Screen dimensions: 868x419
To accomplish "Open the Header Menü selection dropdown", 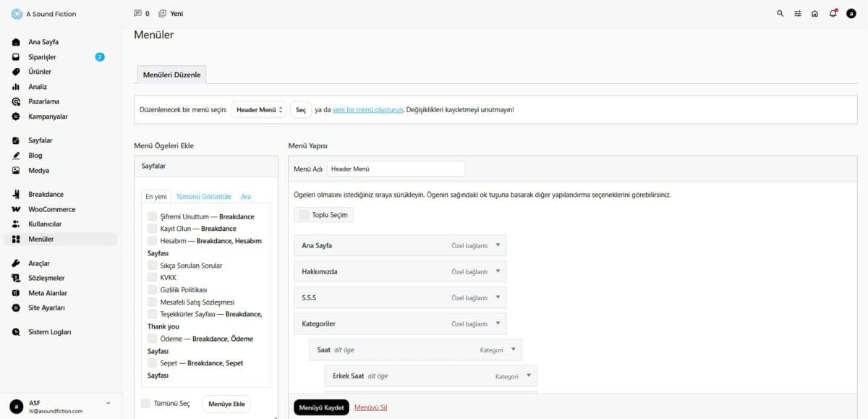I will (259, 110).
